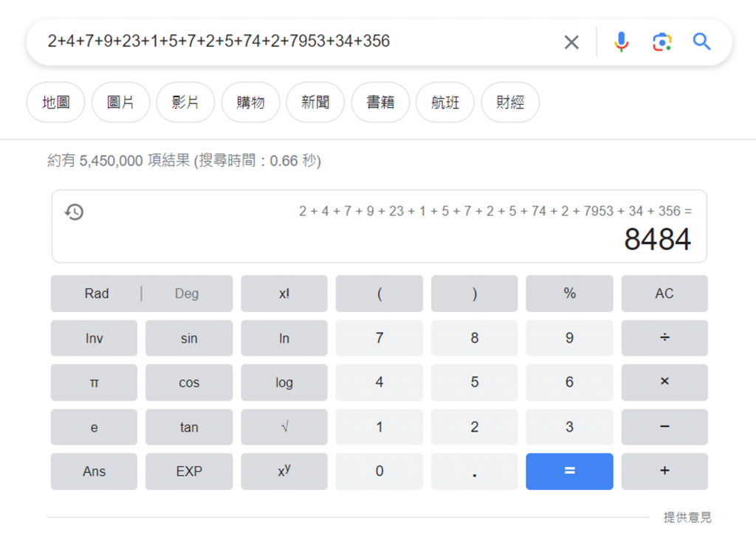Insert a close parenthesis

pos(475,294)
